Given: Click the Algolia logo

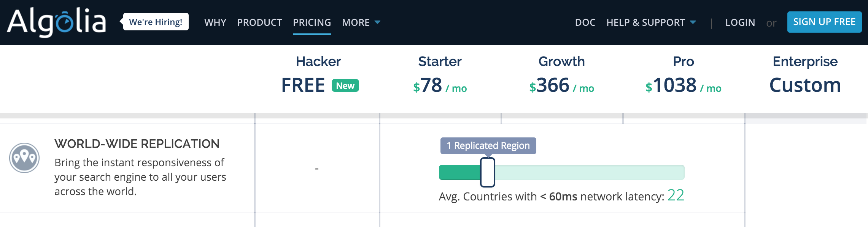Looking at the screenshot, I should tap(56, 22).
